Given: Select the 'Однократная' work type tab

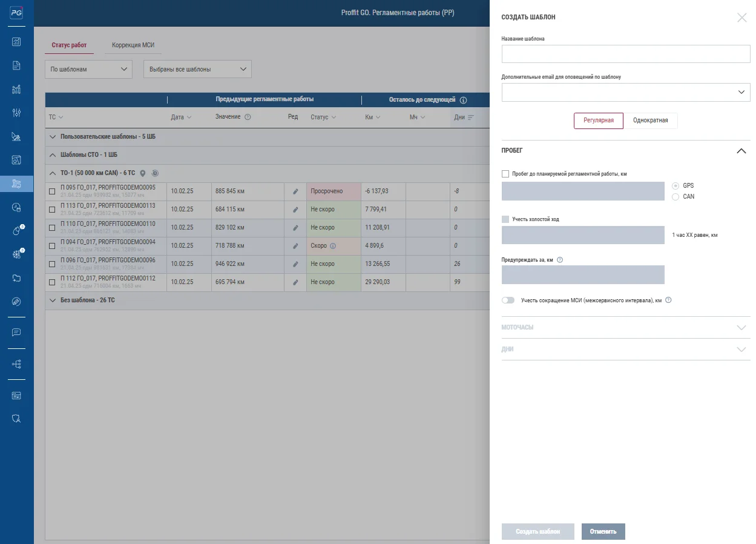Looking at the screenshot, I should coord(650,121).
